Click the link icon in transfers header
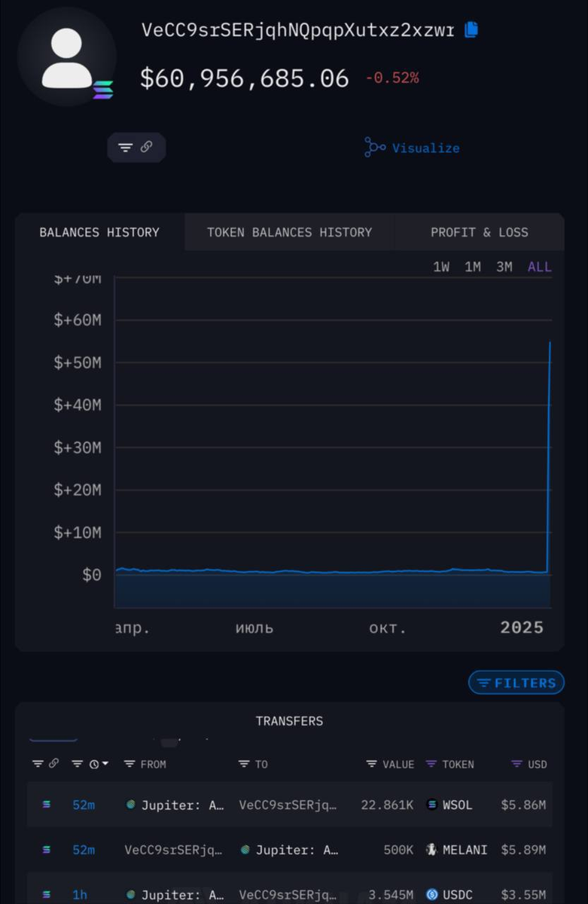The width and height of the screenshot is (588, 904). coord(54,764)
